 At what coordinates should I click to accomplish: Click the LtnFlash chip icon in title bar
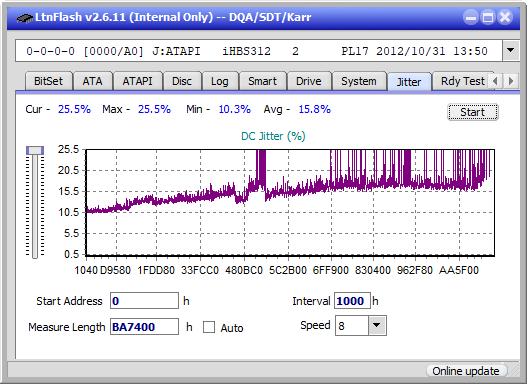[25, 17]
